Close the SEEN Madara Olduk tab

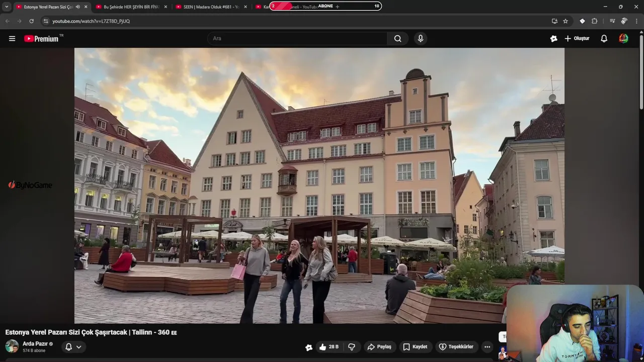(x=245, y=7)
